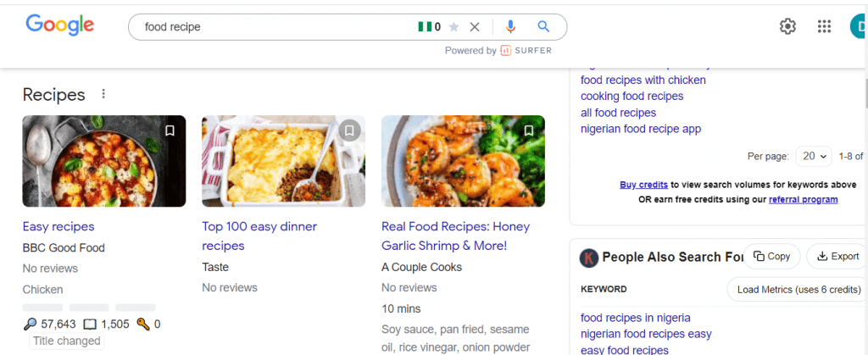Click the blue magnifier search icon
868x355 pixels.
(543, 26)
